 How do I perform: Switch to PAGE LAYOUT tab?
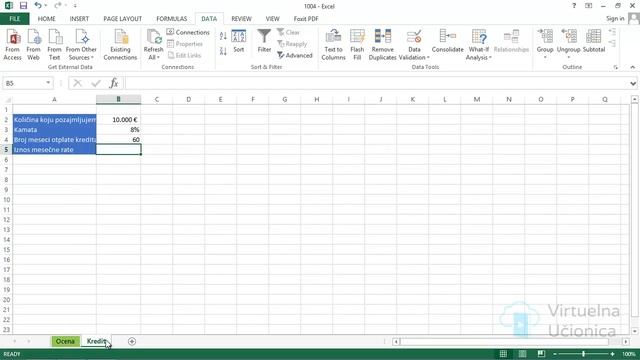click(122, 19)
